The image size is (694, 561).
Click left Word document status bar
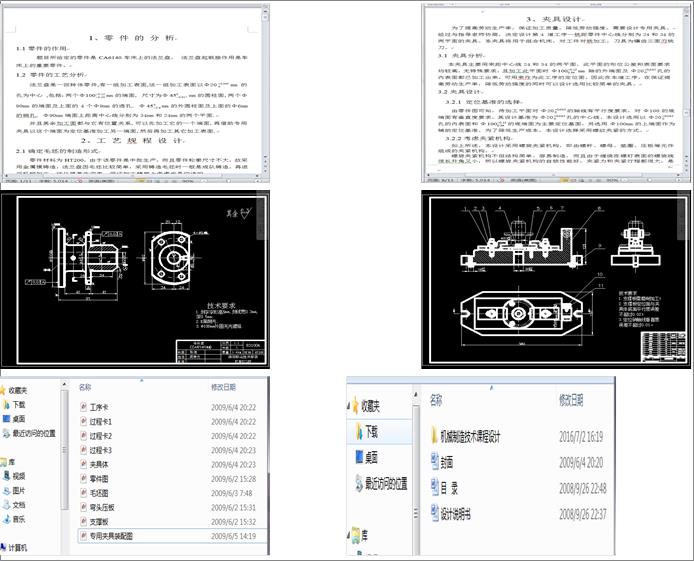click(x=133, y=180)
